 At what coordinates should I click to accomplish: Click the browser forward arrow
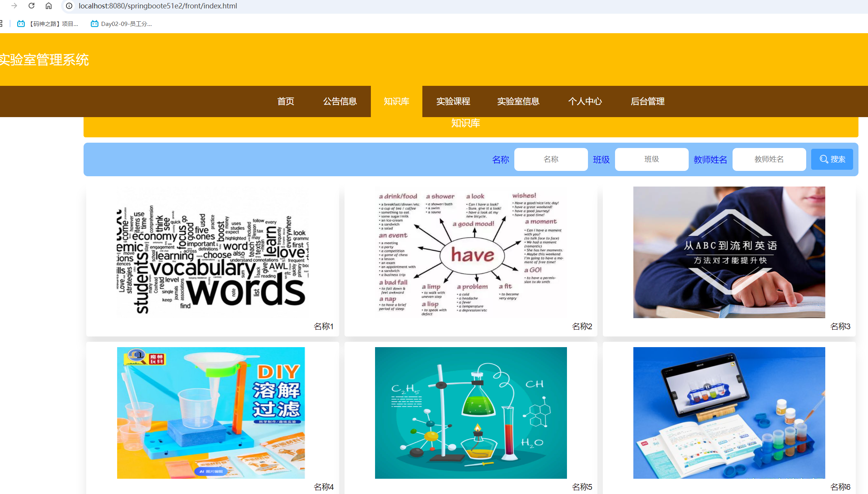click(x=14, y=6)
